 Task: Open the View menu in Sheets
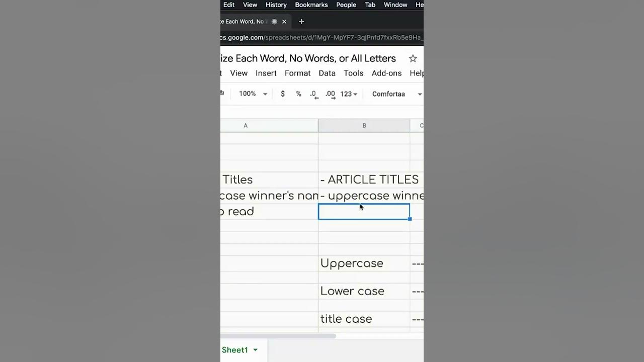(x=239, y=73)
